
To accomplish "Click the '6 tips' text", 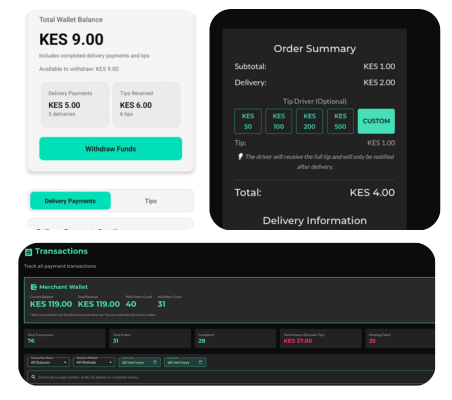I will click(x=126, y=114).
